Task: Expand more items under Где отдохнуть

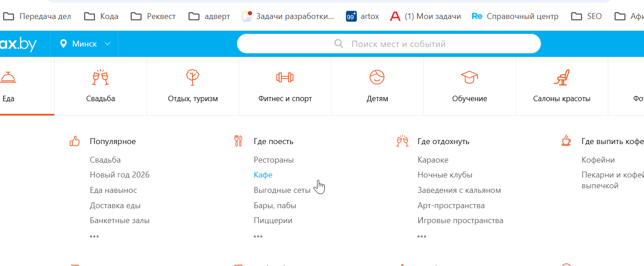Action: pos(421,236)
